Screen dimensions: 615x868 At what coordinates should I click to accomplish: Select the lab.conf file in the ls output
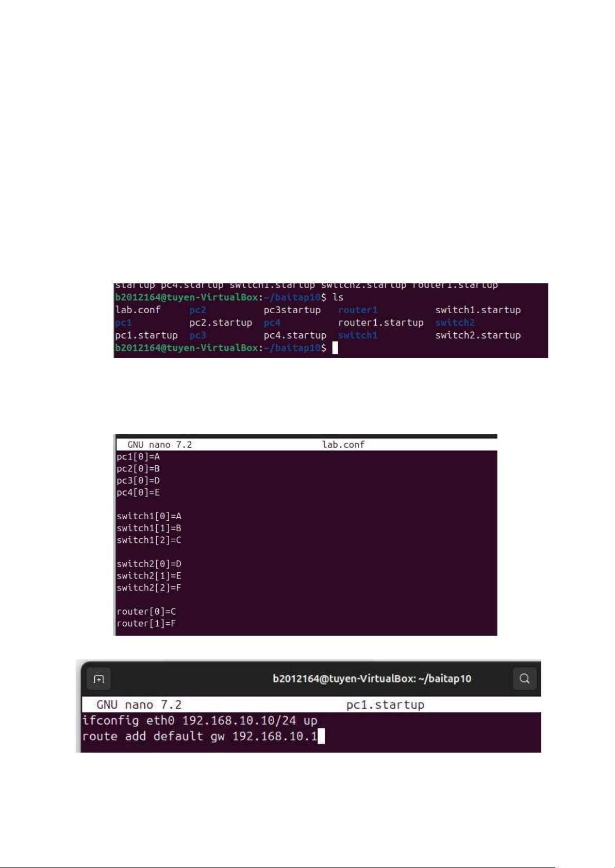coord(138,310)
